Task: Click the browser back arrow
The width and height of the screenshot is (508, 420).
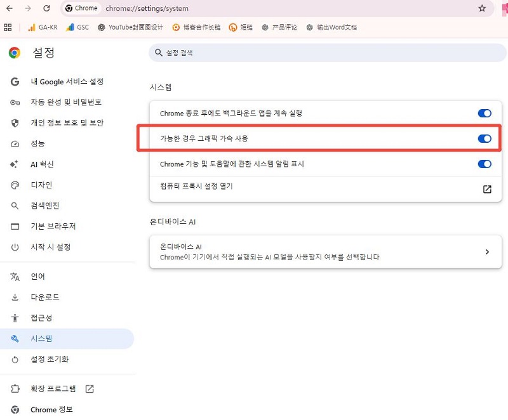Action: coord(10,8)
